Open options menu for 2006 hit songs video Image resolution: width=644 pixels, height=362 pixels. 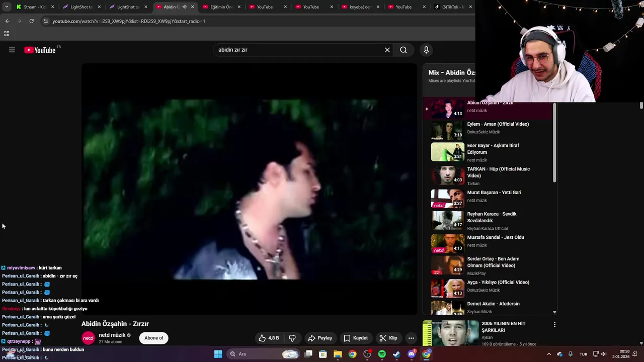[554, 325]
